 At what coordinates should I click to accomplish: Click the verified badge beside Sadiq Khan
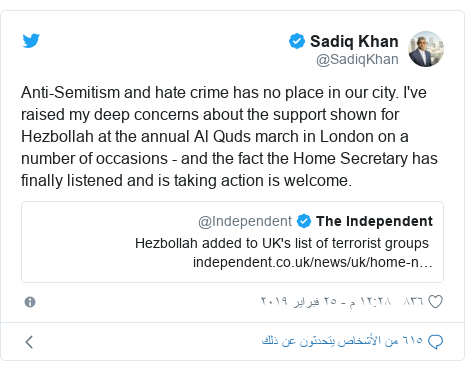[297, 41]
